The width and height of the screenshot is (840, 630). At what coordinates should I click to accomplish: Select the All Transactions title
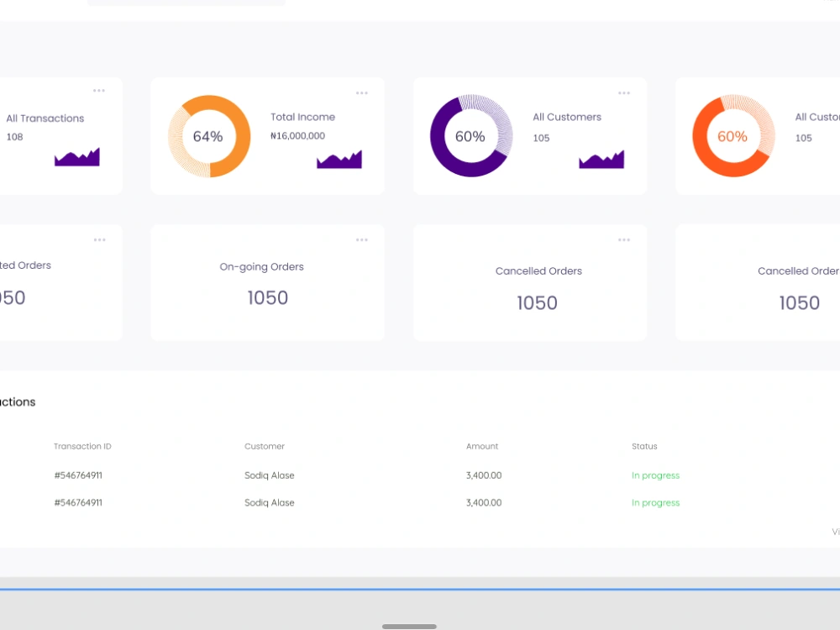45,118
